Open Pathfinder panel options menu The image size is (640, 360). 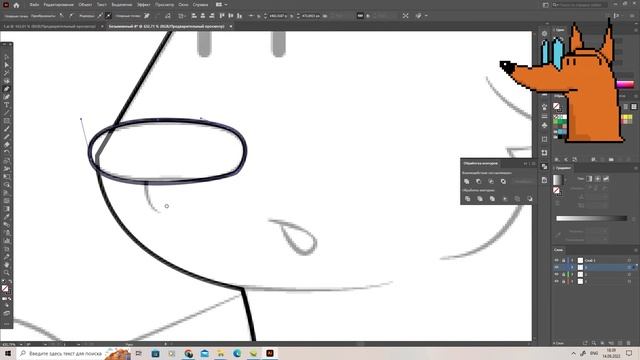pyautogui.click(x=533, y=163)
